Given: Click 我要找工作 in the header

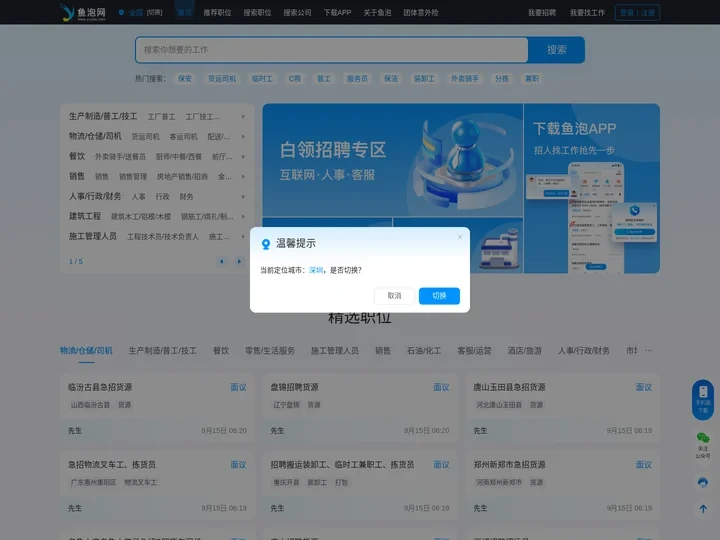Looking at the screenshot, I should point(587,12).
